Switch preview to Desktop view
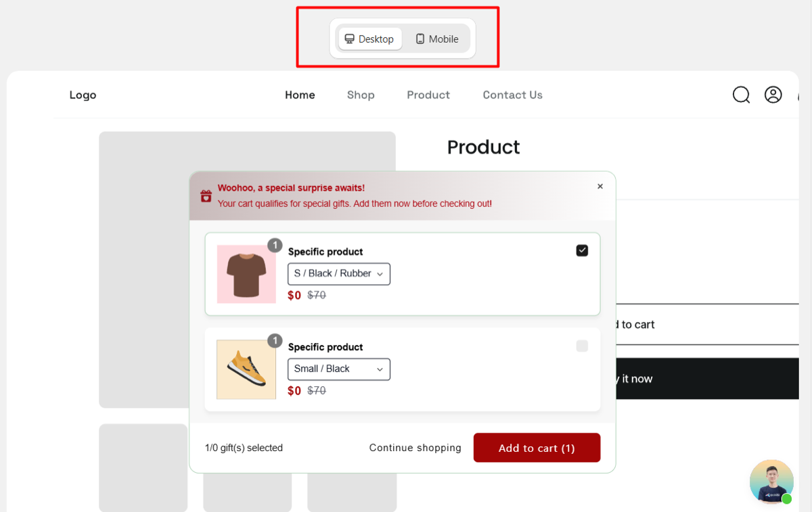This screenshot has height=512, width=812. click(369, 39)
